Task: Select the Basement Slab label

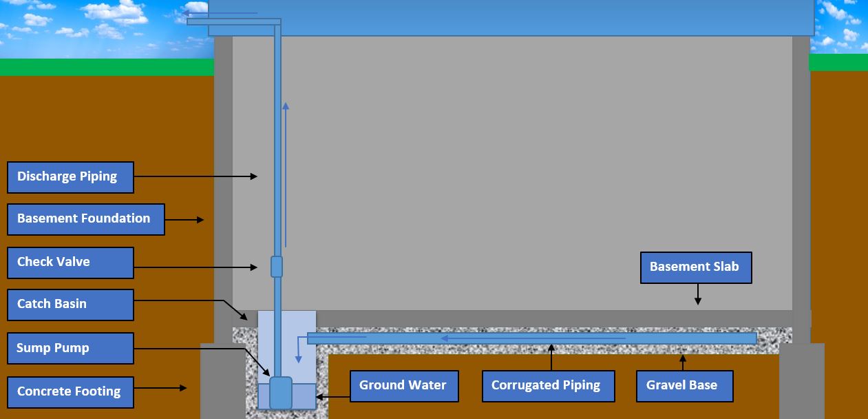Action: click(x=695, y=267)
